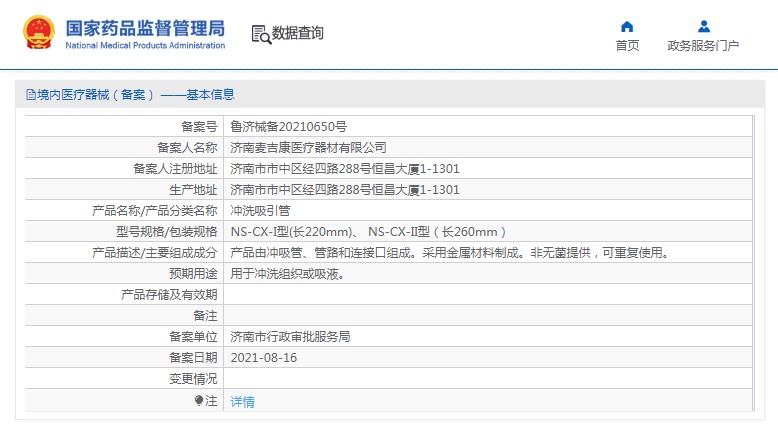778x427 pixels.
Task: Click the 产品描述/主要组成成分 label
Action: tap(155, 253)
